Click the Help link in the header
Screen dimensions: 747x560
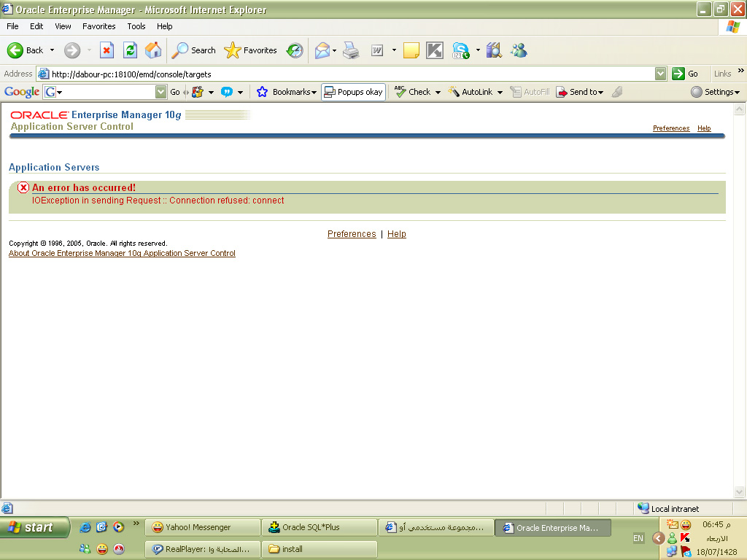tap(704, 128)
